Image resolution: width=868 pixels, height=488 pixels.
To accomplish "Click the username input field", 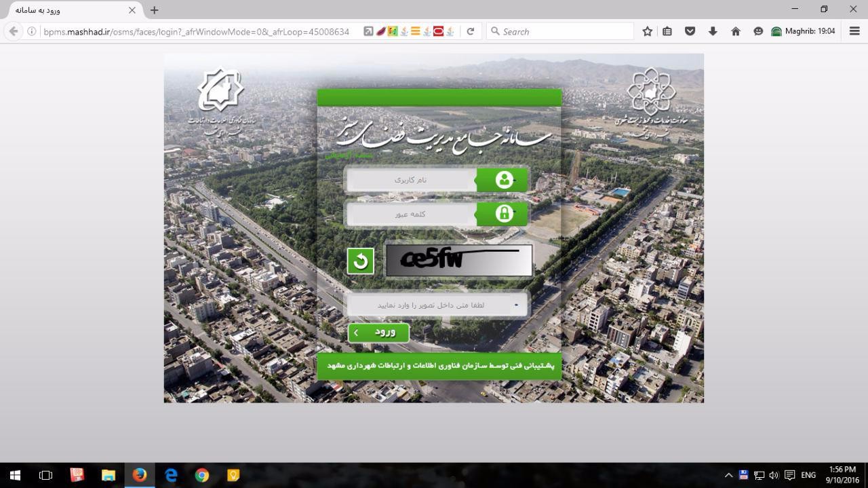I will 412,180.
